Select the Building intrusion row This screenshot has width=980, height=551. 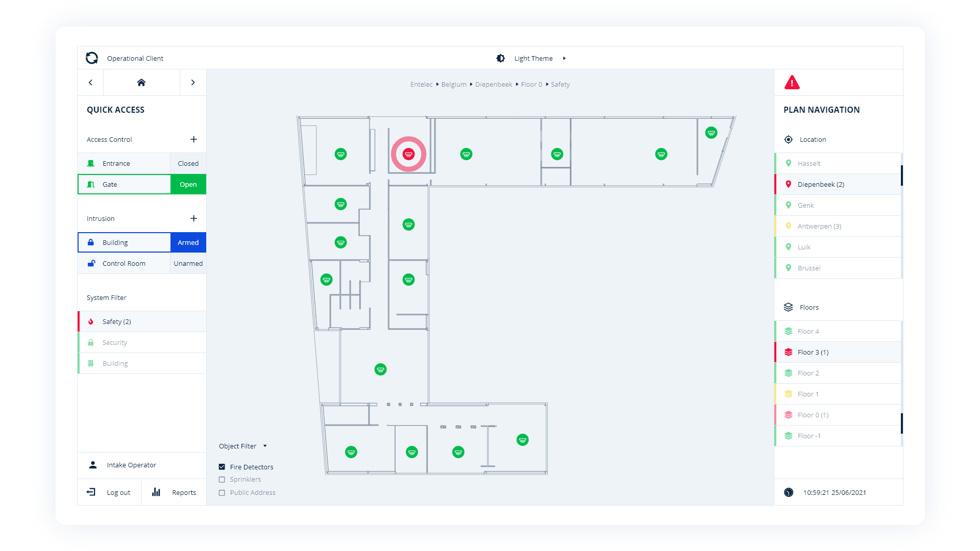point(124,242)
